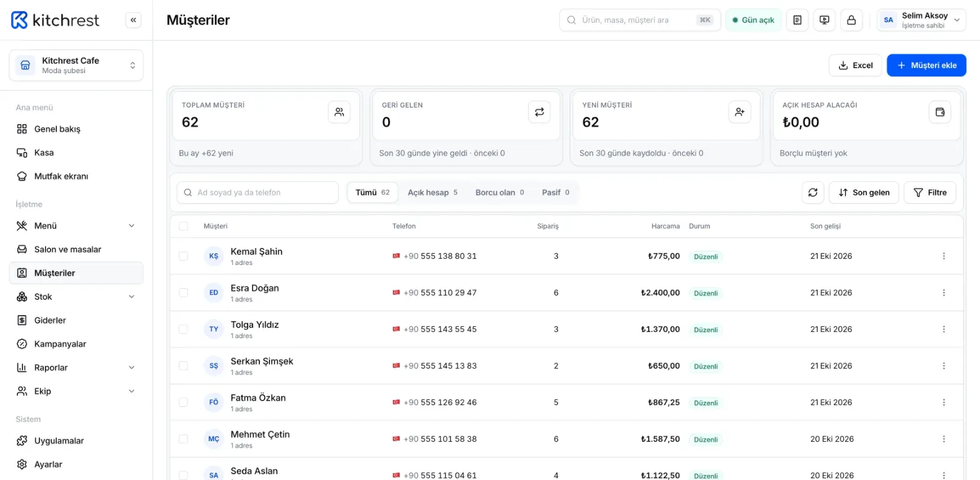Collapse the sidebar with the double-chevron icon

click(133, 20)
